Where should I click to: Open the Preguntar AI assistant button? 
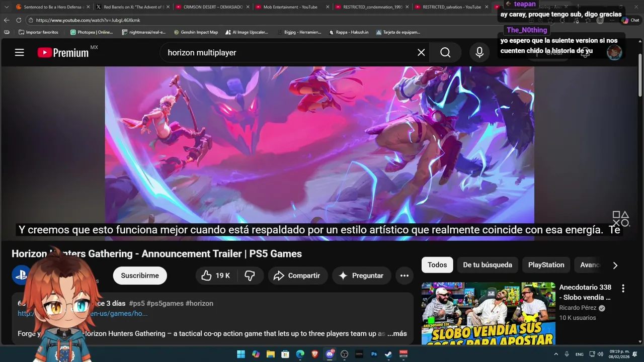click(361, 276)
